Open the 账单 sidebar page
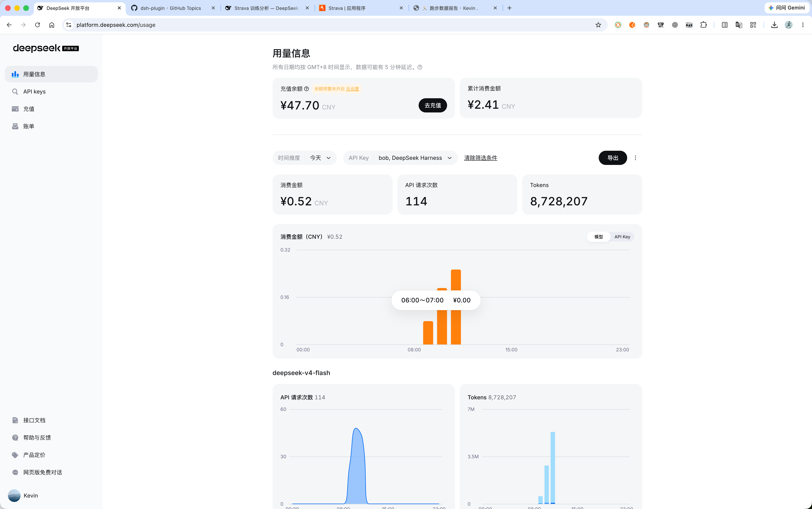 [51, 126]
